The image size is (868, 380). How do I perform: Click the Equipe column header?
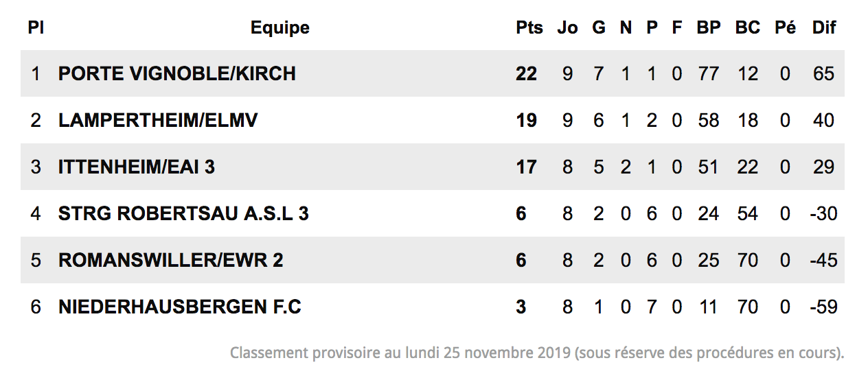click(x=279, y=27)
